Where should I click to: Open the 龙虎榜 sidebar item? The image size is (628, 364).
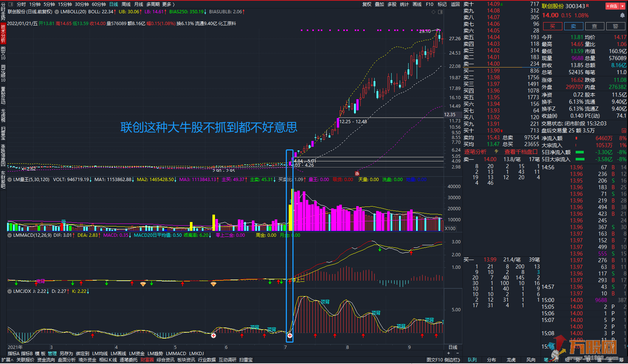pos(3,115)
